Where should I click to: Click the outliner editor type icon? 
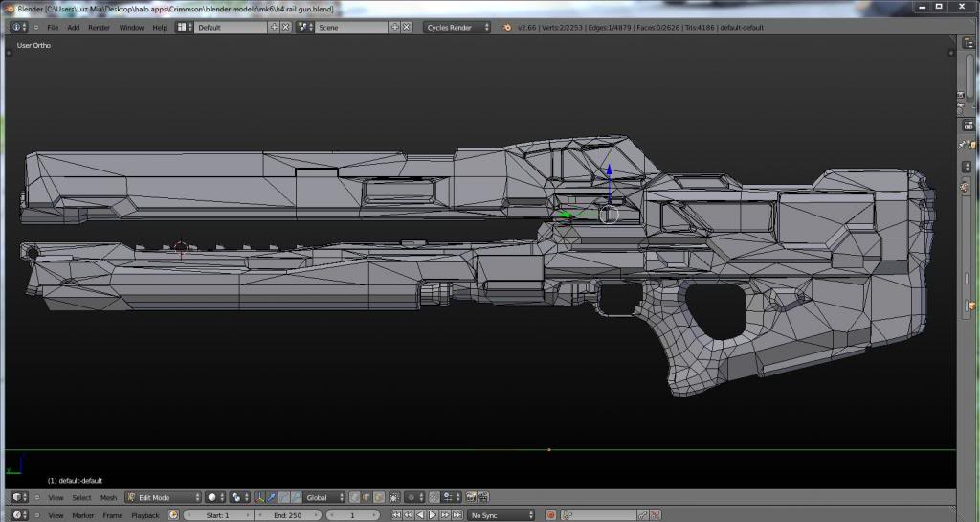[969, 44]
